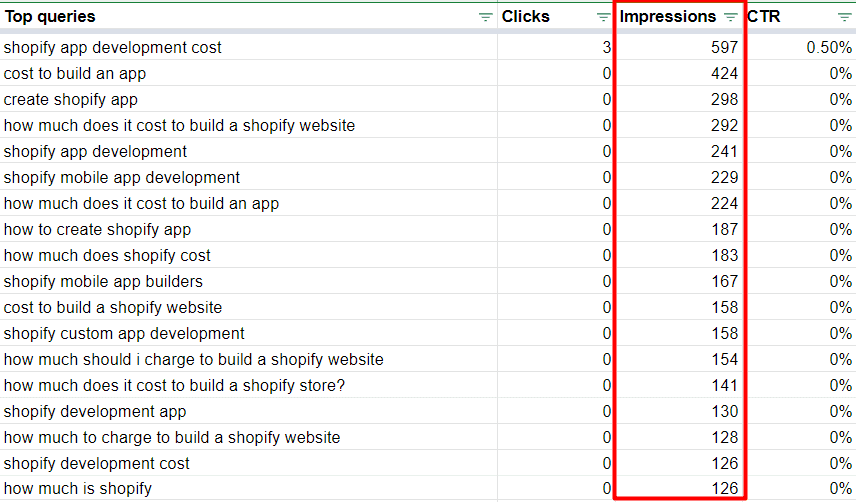This screenshot has width=856, height=502.
Task: Open filter icon in CTR header
Action: click(x=844, y=17)
